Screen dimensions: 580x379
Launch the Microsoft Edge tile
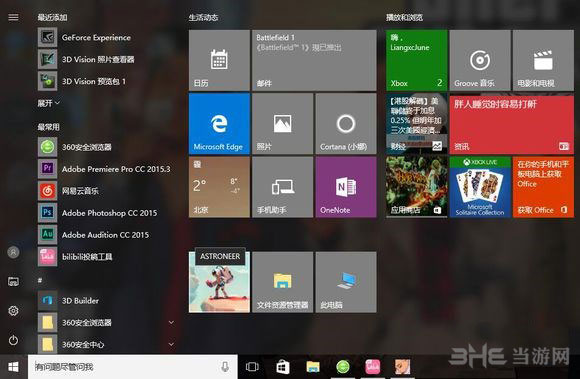click(219, 123)
